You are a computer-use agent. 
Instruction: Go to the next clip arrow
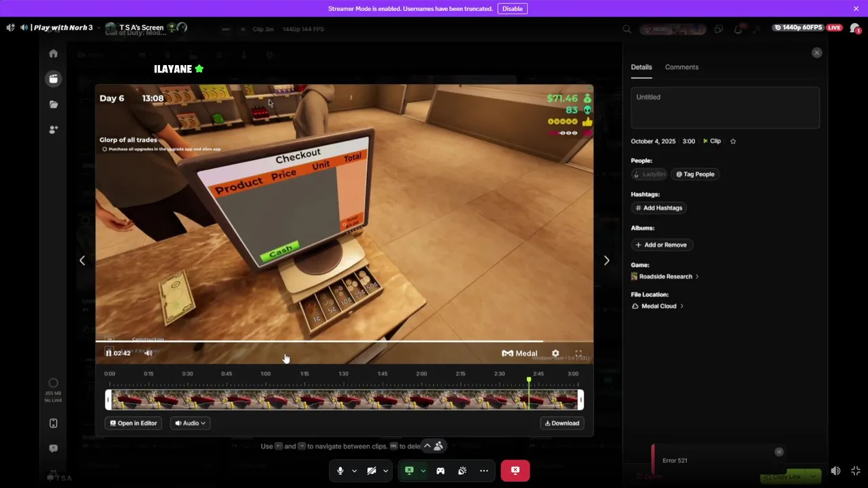[x=606, y=260]
